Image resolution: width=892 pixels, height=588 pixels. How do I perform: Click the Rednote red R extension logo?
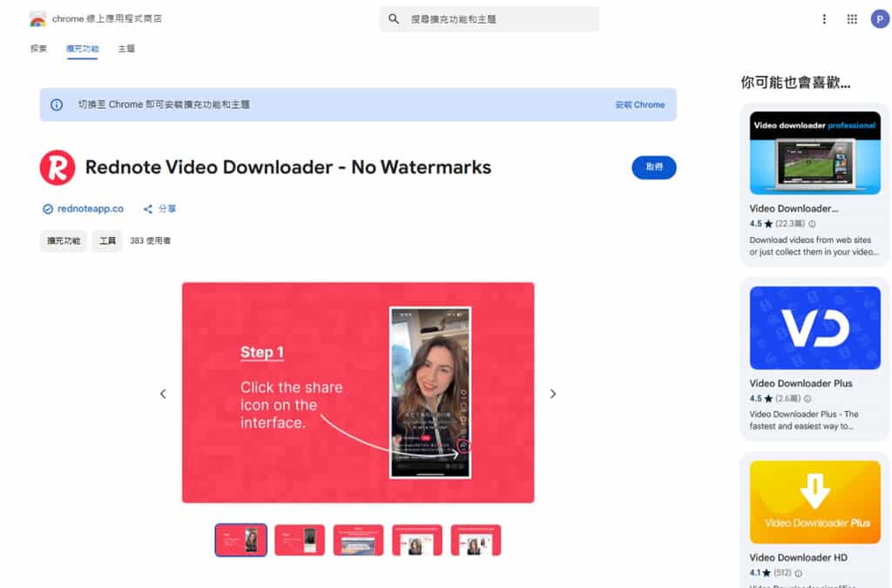57,167
